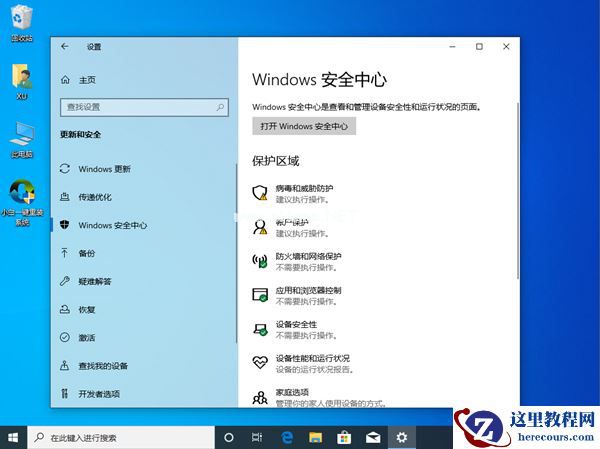This screenshot has height=449, width=600.
Task: Open 设备性能和运行状况 link
Action: click(x=313, y=359)
